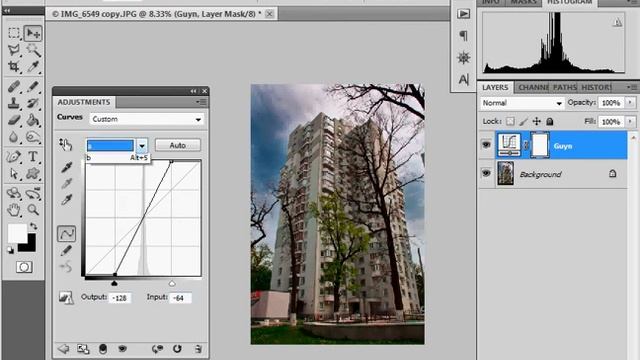Return to adjustment list arrow
Image resolution: width=640 pixels, height=360 pixels.
[63, 349]
